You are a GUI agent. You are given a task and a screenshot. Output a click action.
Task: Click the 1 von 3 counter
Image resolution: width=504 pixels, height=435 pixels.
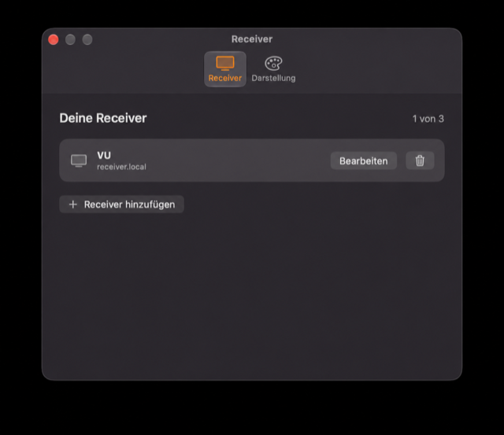tap(428, 119)
